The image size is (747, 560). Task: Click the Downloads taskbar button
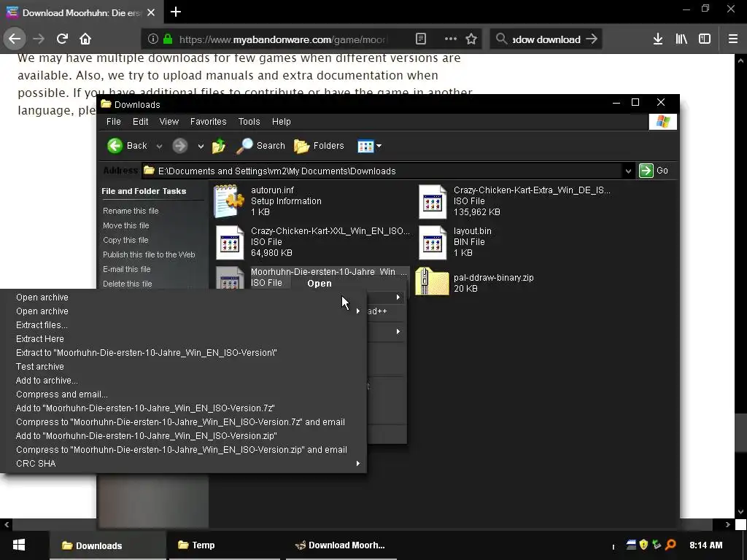coord(107,545)
